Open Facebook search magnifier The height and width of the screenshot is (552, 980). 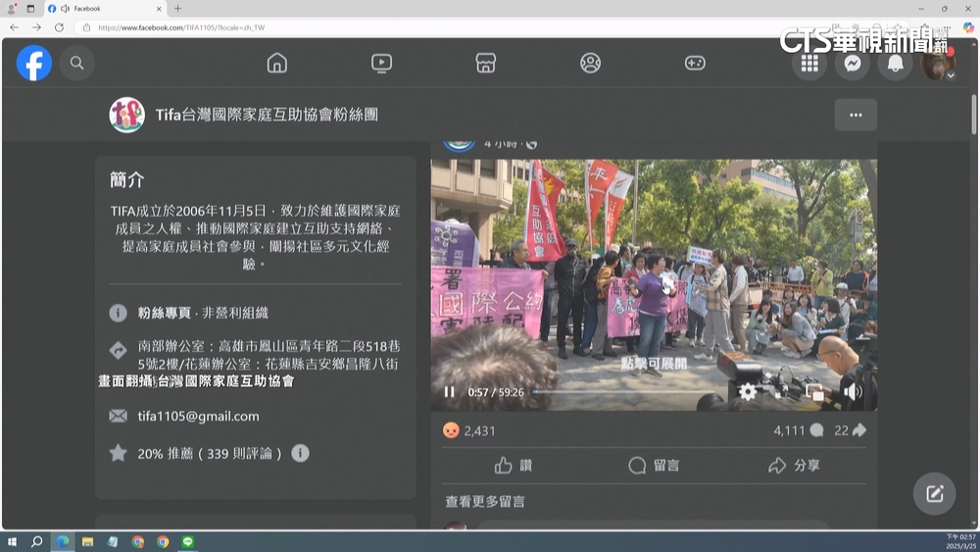click(76, 63)
